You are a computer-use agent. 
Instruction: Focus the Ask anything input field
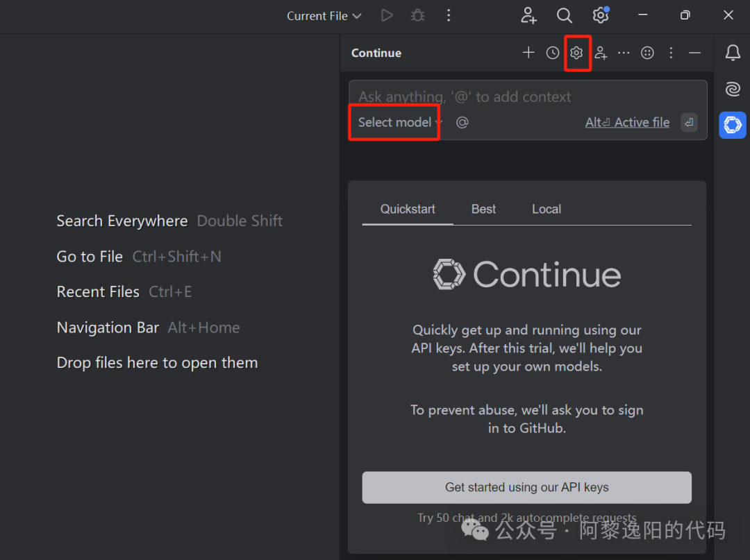tap(528, 97)
